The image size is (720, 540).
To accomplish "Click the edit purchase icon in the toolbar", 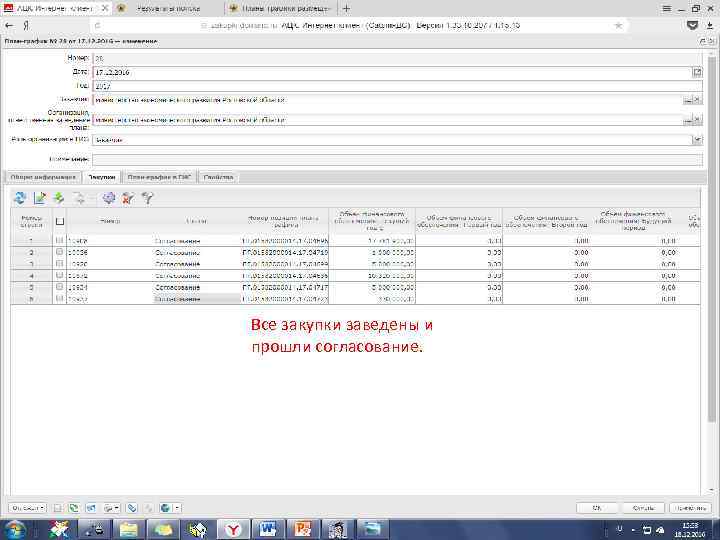I will 40,198.
